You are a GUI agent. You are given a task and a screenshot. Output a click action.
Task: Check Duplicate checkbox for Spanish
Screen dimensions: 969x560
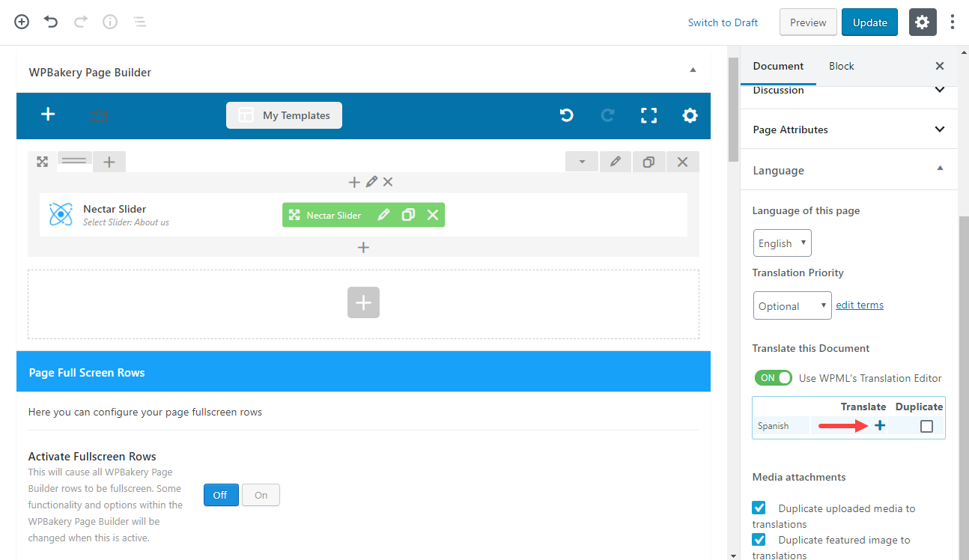926,426
